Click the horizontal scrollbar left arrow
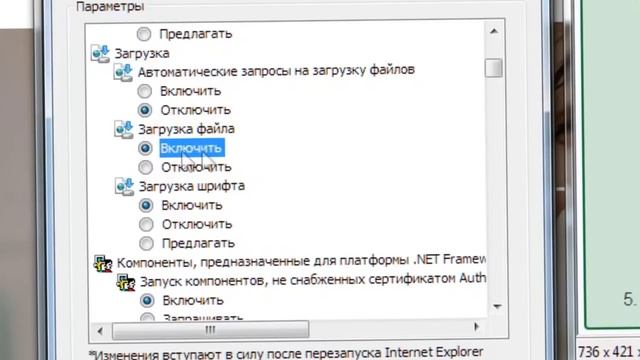Screen dimensions: 640x360 (x=100, y=331)
